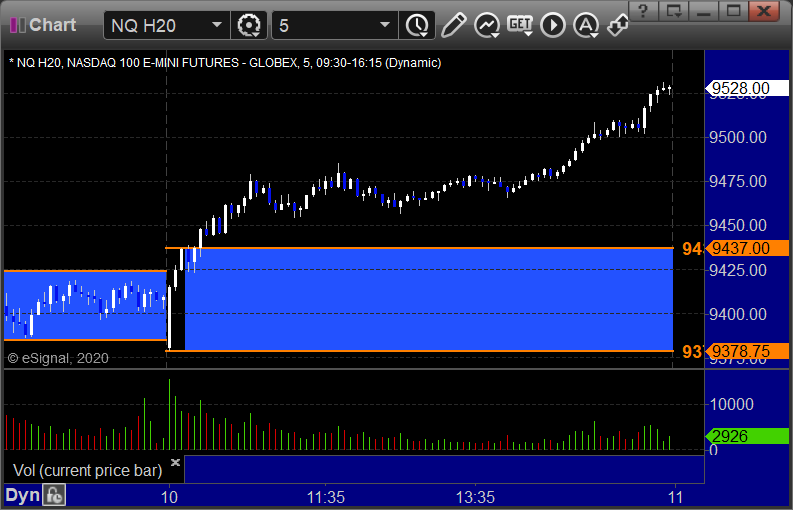This screenshot has height=510, width=793.
Task: Open symbol settings gear menu
Action: pyautogui.click(x=248, y=25)
